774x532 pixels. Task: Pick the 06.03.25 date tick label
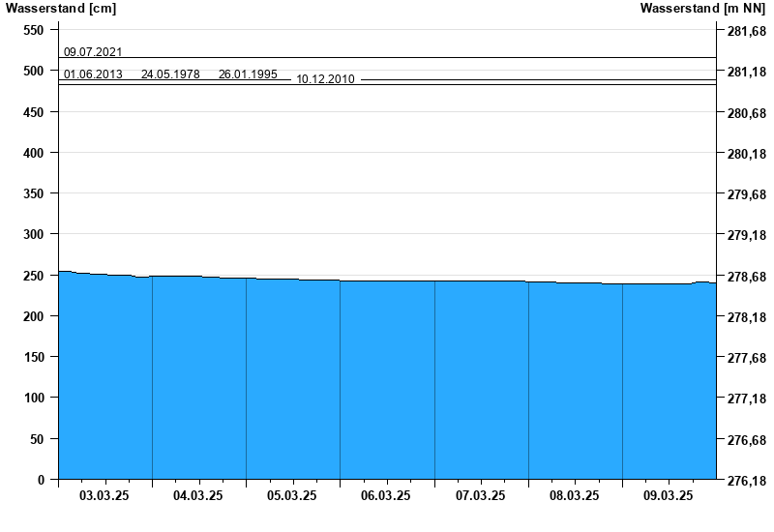coord(386,496)
